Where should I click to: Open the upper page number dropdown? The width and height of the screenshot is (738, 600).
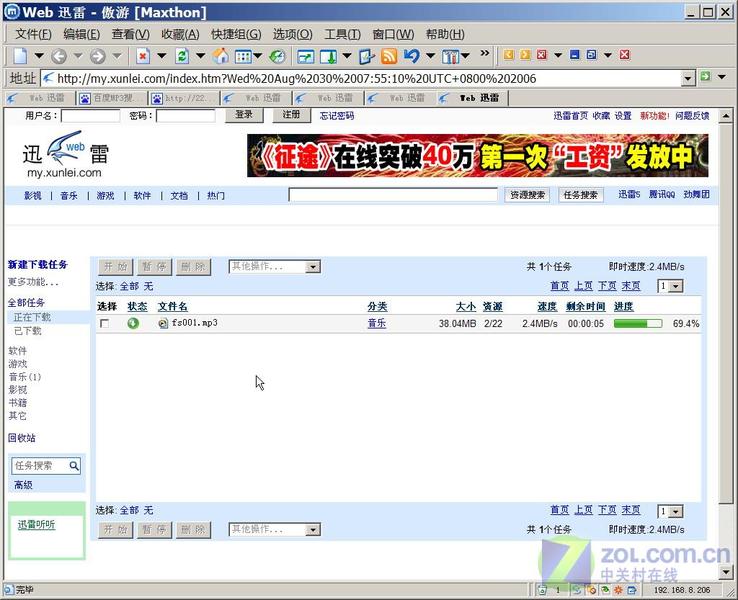pyautogui.click(x=676, y=286)
